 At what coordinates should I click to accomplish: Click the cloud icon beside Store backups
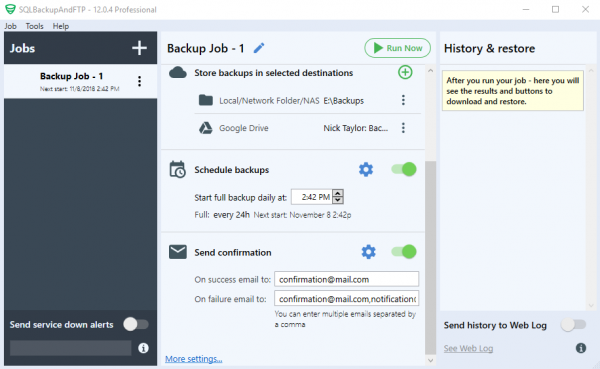tap(178, 72)
